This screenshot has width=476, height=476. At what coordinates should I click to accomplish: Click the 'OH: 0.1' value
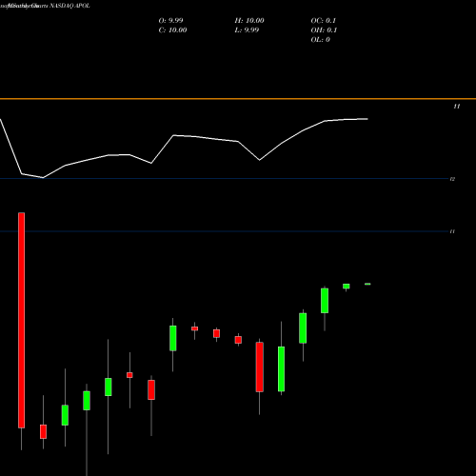(x=324, y=30)
